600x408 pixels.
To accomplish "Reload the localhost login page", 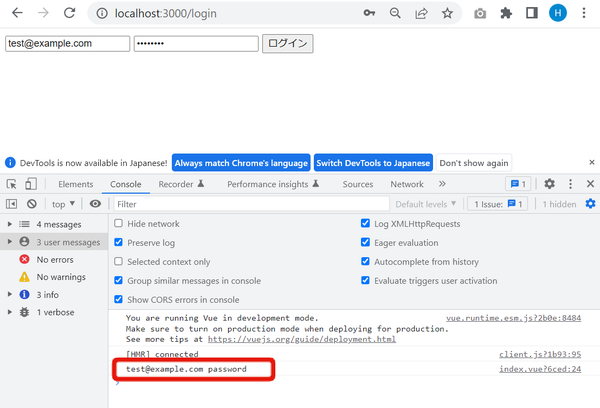I will click(x=69, y=13).
